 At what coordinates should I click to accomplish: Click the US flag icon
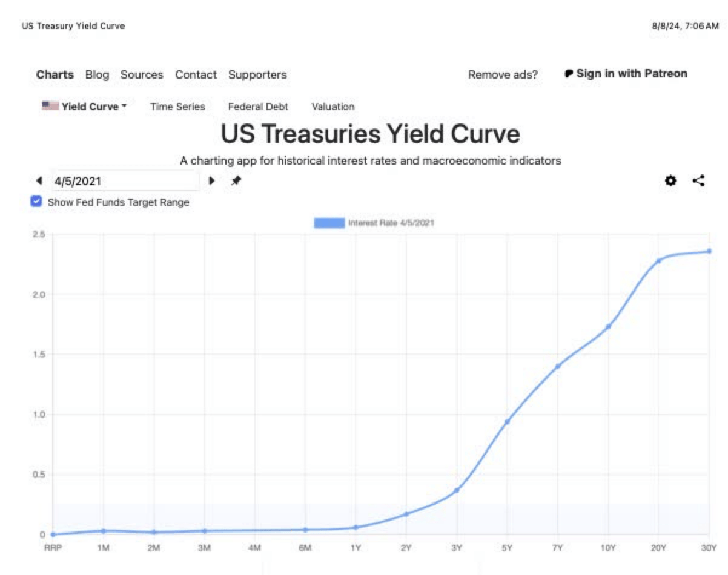click(50, 106)
